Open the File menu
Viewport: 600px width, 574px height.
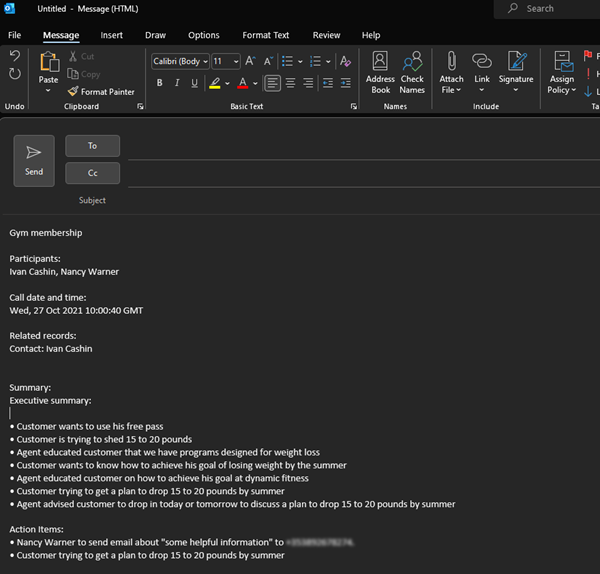coord(15,35)
